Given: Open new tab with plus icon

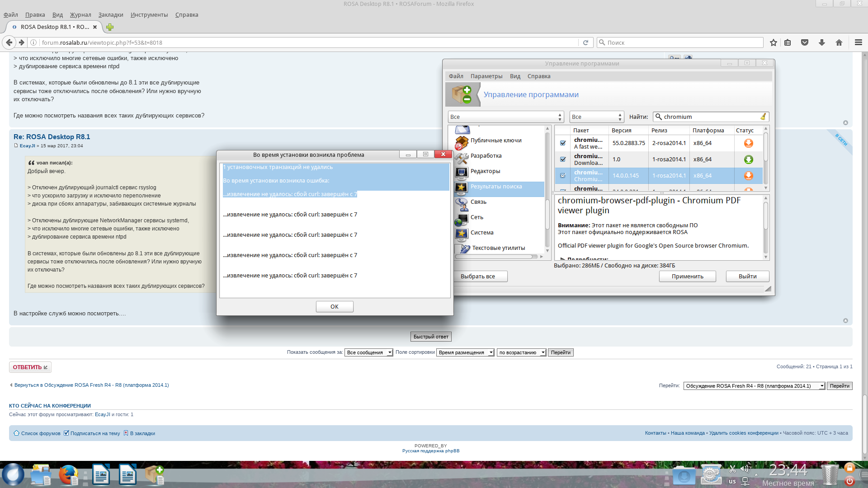Looking at the screenshot, I should 110,27.
